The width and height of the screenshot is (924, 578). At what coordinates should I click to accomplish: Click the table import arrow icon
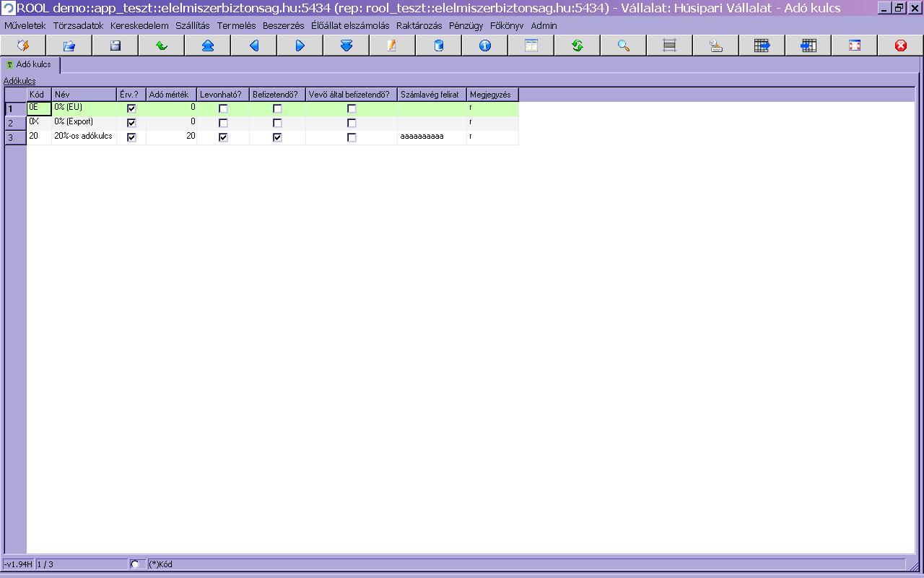808,46
